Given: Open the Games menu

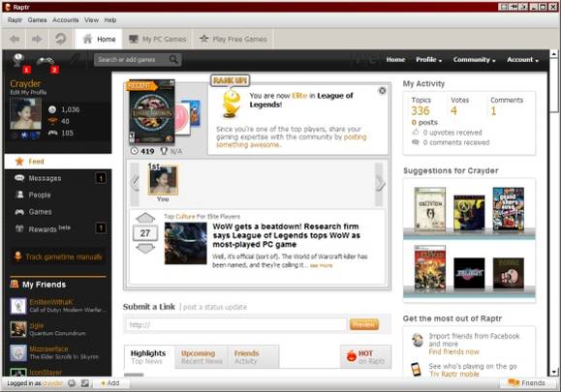Looking at the screenshot, I should [x=37, y=20].
